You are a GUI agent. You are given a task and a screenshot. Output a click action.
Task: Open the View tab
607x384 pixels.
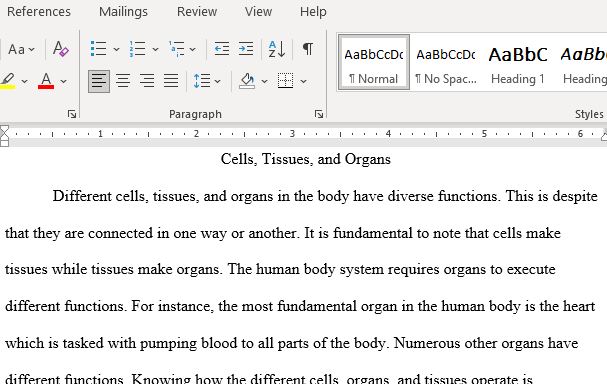coord(258,12)
